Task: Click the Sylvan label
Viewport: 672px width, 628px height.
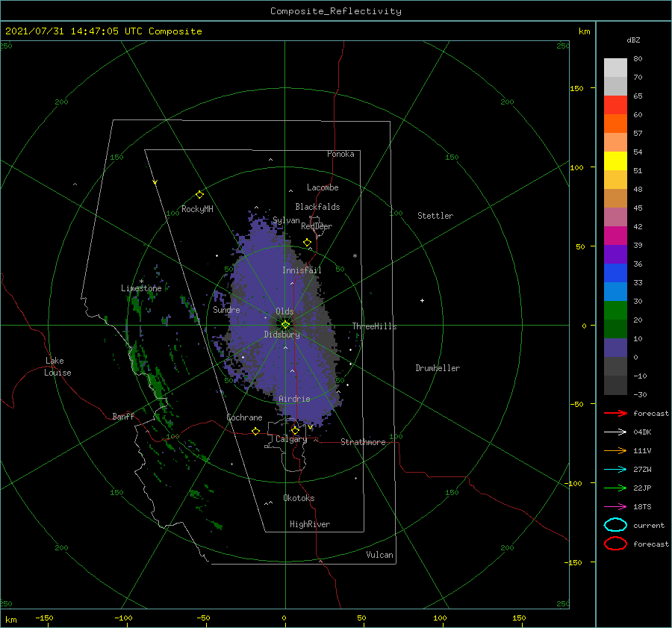Action: (x=286, y=220)
